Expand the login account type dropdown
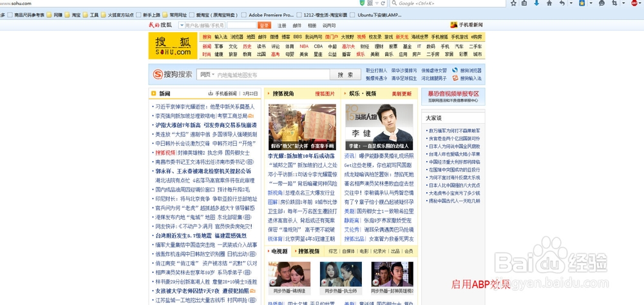Image resolution: width=644 pixels, height=305 pixels. click(x=182, y=26)
